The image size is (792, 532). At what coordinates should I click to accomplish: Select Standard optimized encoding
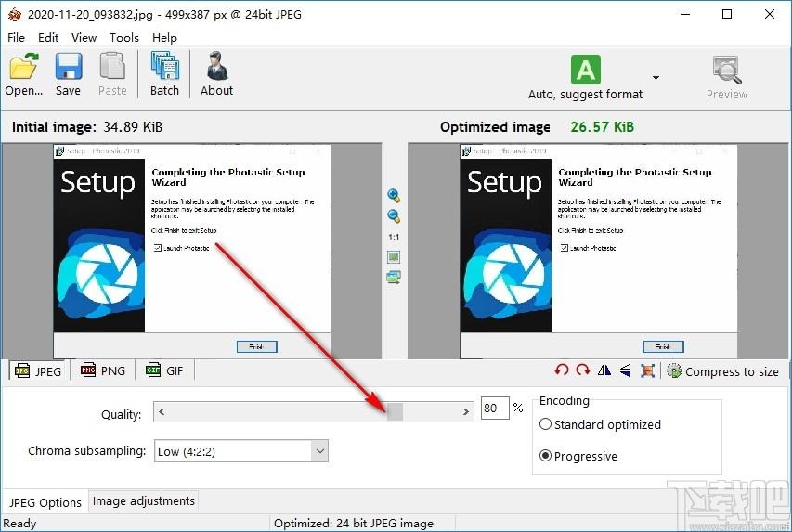click(x=600, y=424)
